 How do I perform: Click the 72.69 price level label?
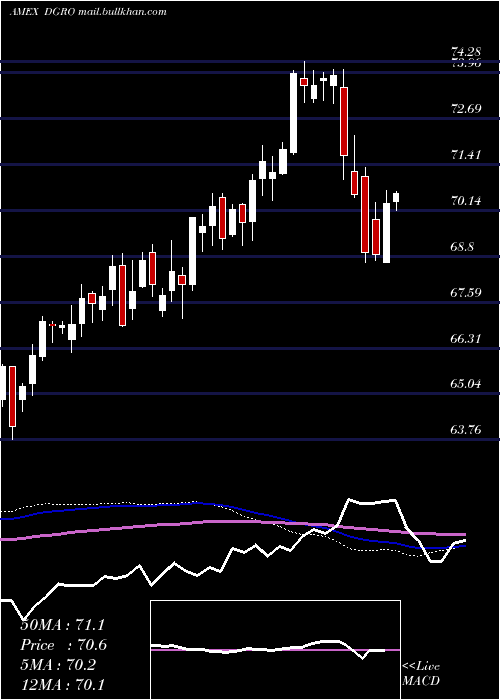click(x=467, y=108)
